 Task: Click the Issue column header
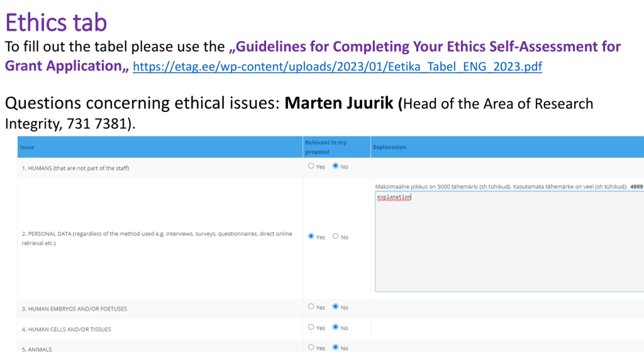(27, 147)
